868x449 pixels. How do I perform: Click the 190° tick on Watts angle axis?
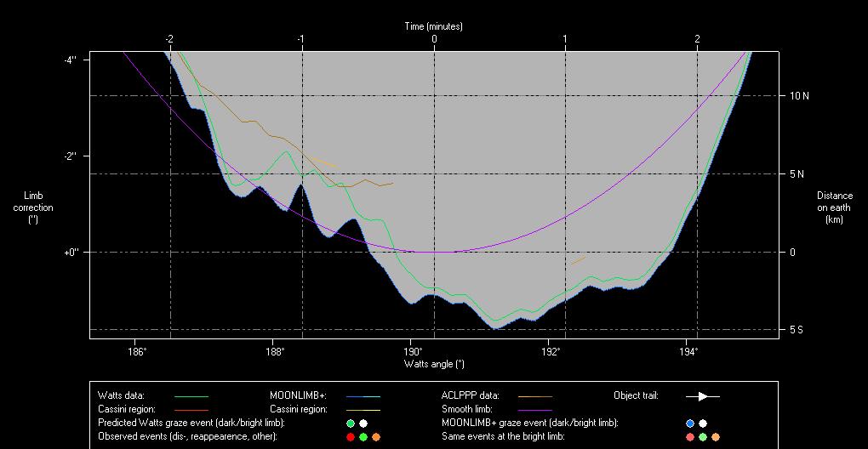413,350
